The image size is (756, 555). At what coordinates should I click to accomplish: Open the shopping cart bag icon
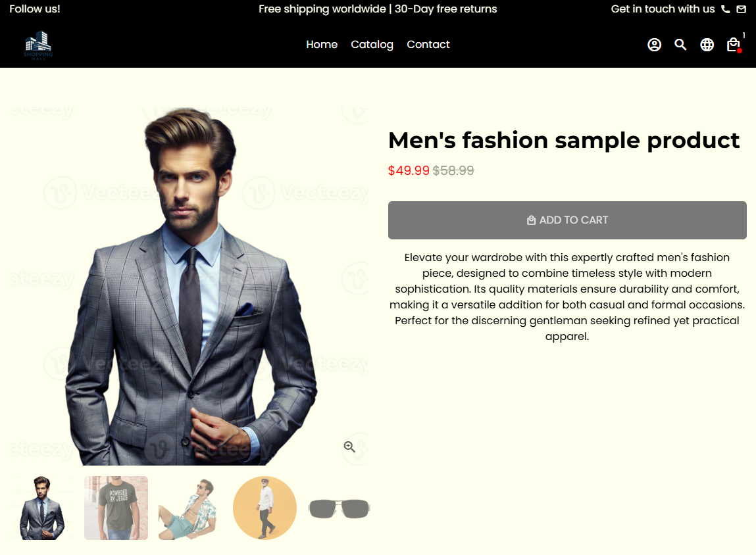pyautogui.click(x=734, y=45)
